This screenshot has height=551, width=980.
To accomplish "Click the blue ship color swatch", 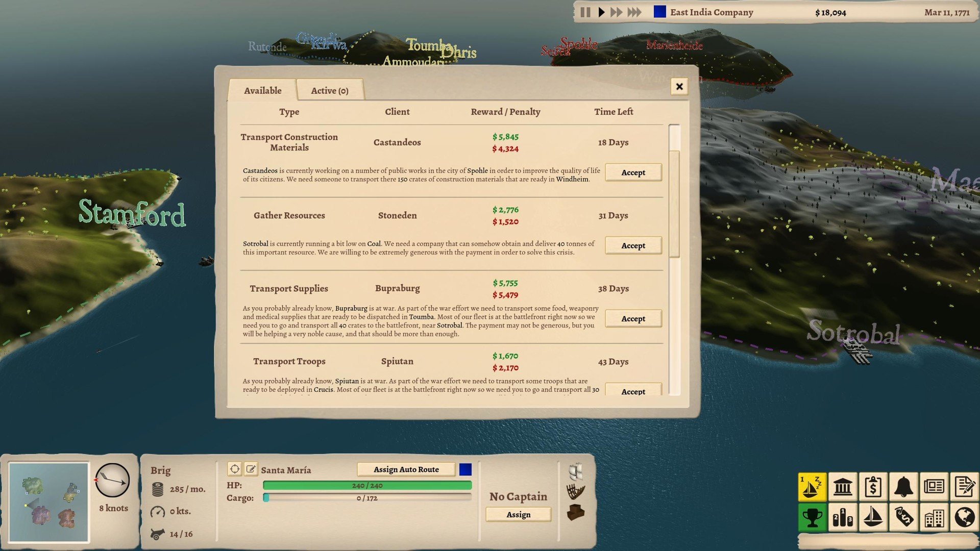I will pyautogui.click(x=465, y=469).
